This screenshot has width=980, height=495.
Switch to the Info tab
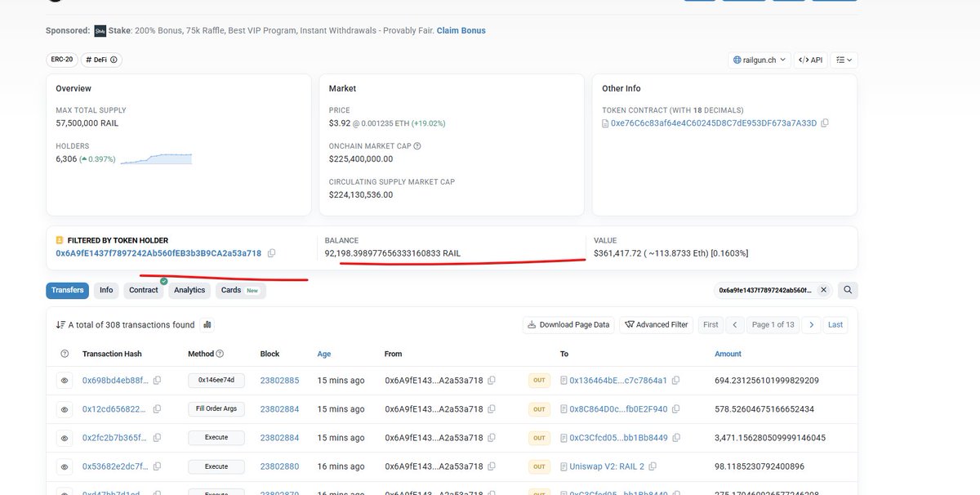tap(105, 290)
